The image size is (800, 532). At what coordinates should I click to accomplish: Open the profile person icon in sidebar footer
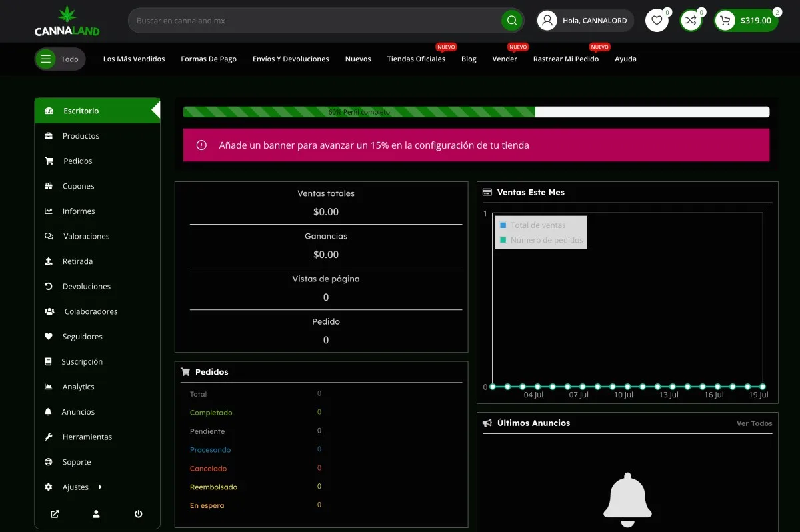coord(97,514)
